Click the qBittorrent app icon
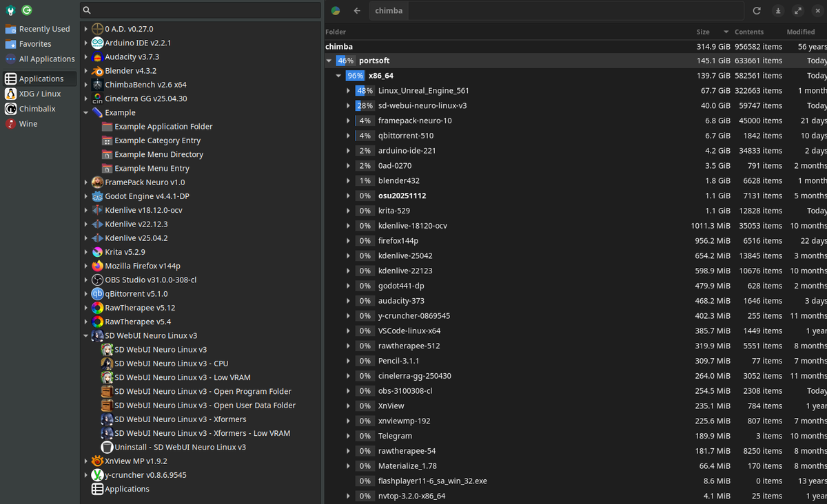Viewport: 827px width, 504px height. 98,294
